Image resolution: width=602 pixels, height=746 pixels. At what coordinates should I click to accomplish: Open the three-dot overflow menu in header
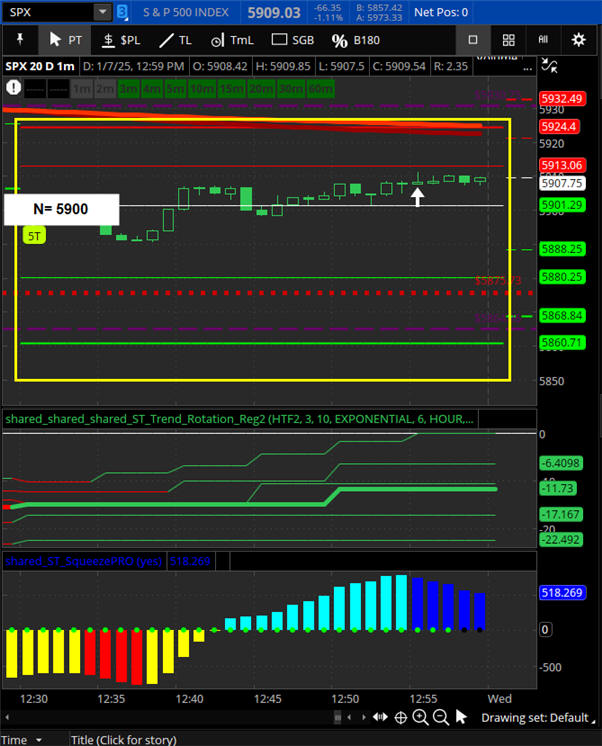(x=527, y=69)
